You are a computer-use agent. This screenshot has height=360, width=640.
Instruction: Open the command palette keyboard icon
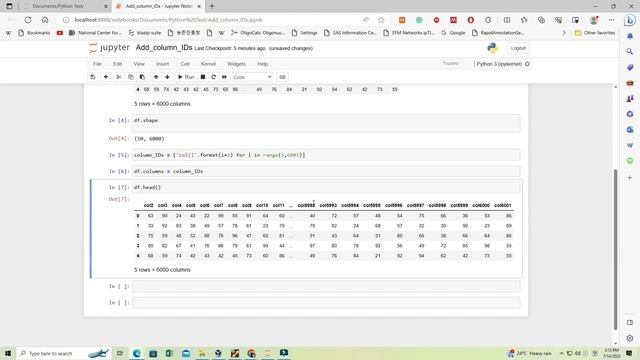pyautogui.click(x=282, y=77)
